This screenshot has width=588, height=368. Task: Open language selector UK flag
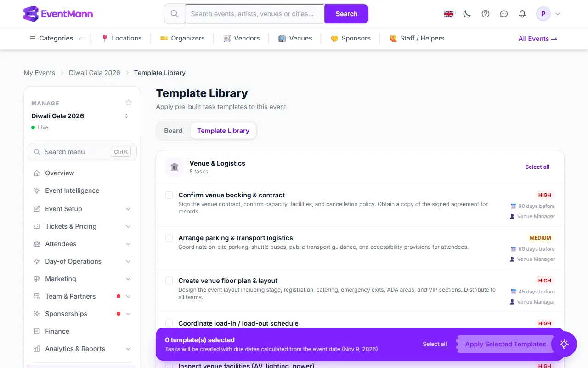(x=449, y=14)
